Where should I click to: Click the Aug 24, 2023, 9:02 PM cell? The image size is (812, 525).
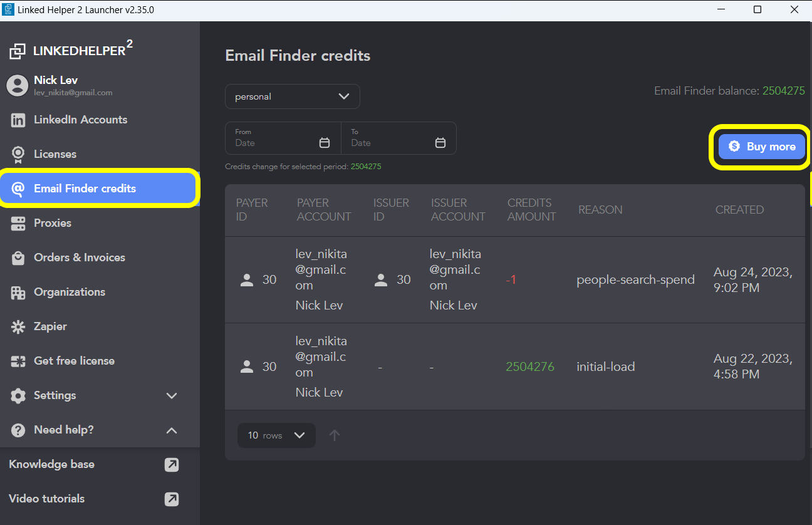(753, 280)
